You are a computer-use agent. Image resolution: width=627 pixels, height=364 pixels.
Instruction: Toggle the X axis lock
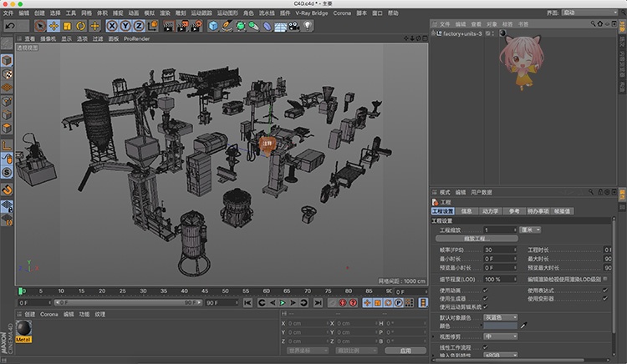(112, 26)
